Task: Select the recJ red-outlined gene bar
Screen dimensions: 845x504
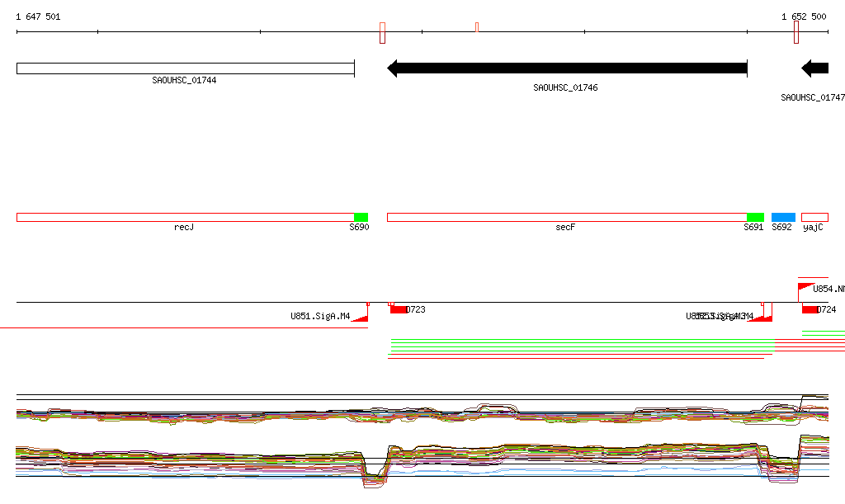Action: coord(186,218)
